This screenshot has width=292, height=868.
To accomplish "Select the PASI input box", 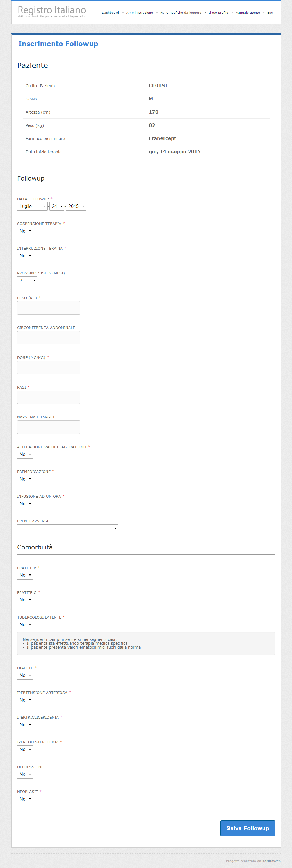I will 49,397.
